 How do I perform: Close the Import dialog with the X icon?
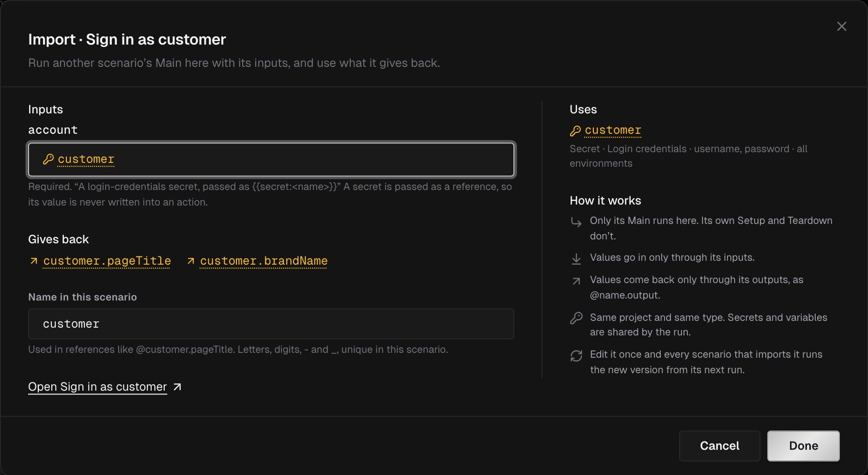point(842,26)
